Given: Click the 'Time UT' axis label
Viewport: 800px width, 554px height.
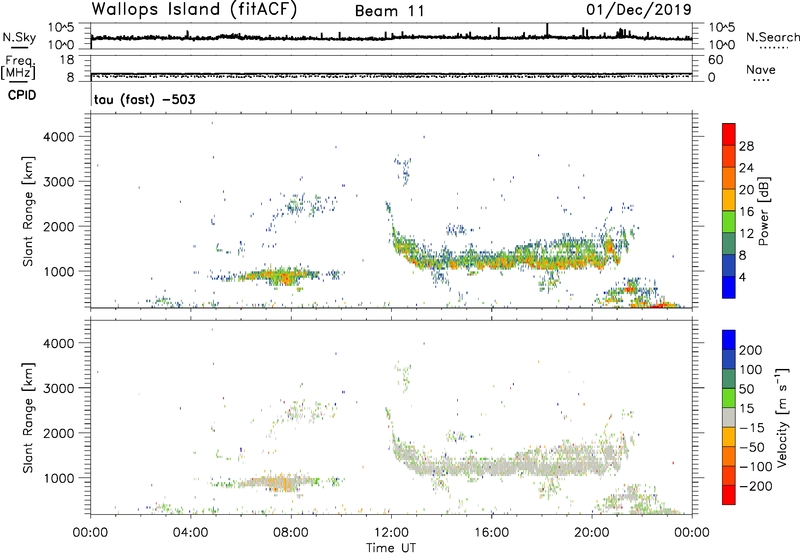Looking at the screenshot, I should 391,548.
